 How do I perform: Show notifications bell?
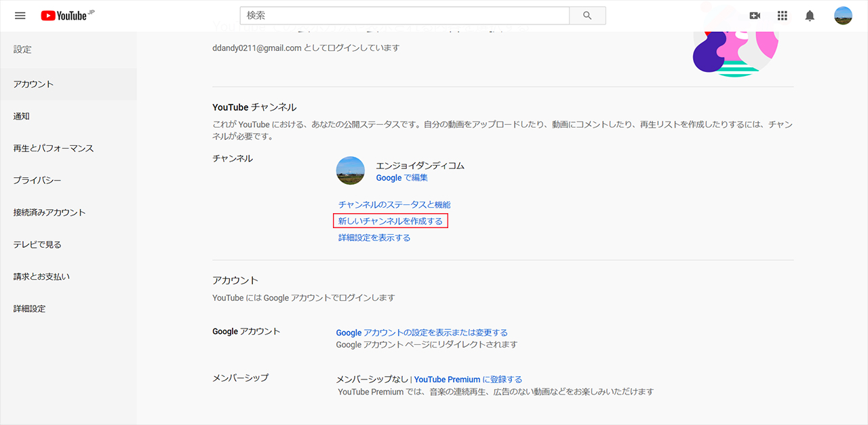(x=810, y=16)
